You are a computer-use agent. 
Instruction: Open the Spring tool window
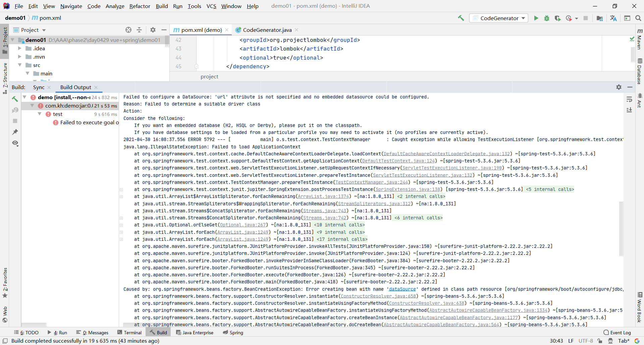(x=233, y=333)
